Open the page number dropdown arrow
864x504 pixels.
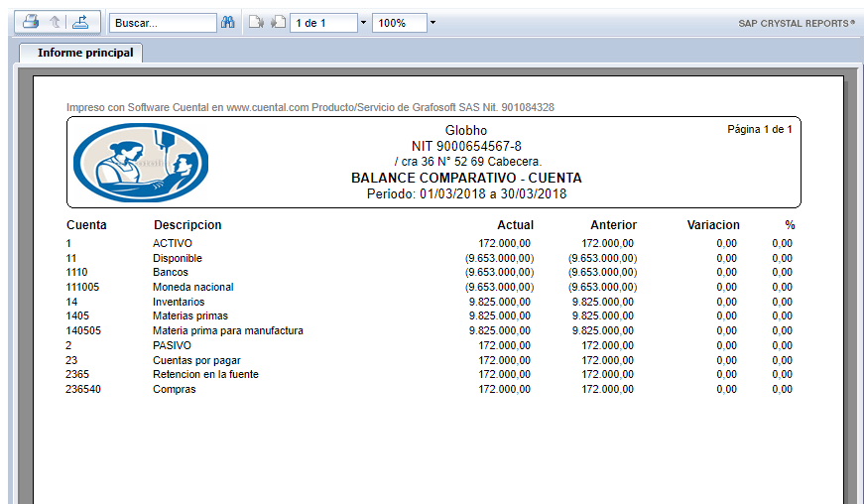(362, 23)
